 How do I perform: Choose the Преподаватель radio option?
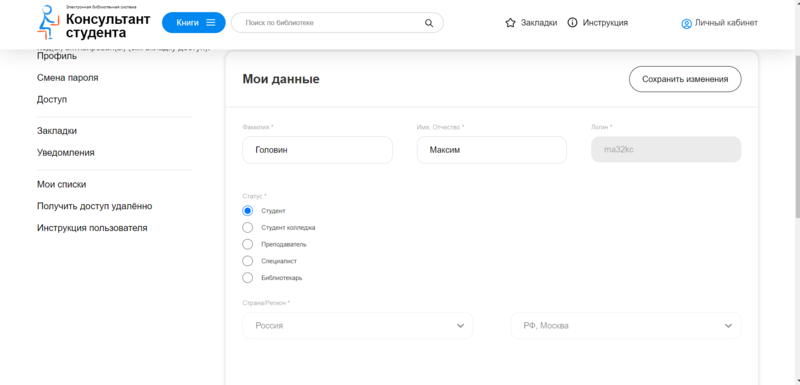point(247,244)
